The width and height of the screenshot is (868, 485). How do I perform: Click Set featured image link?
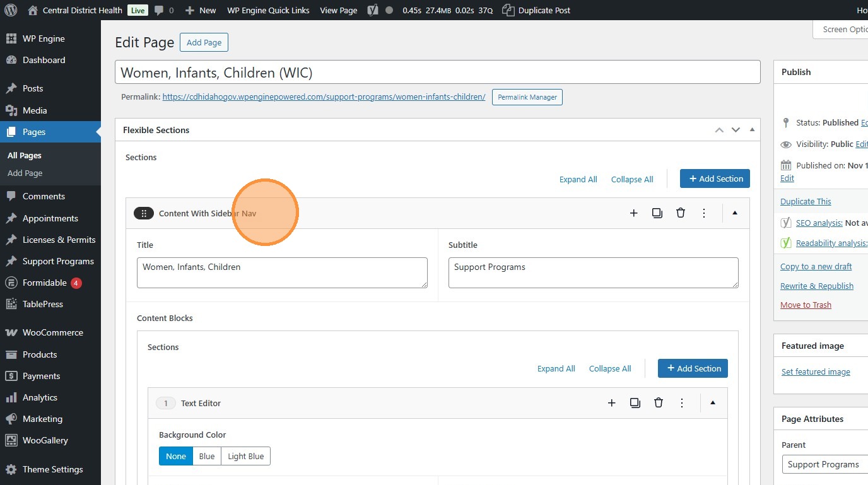(x=816, y=371)
